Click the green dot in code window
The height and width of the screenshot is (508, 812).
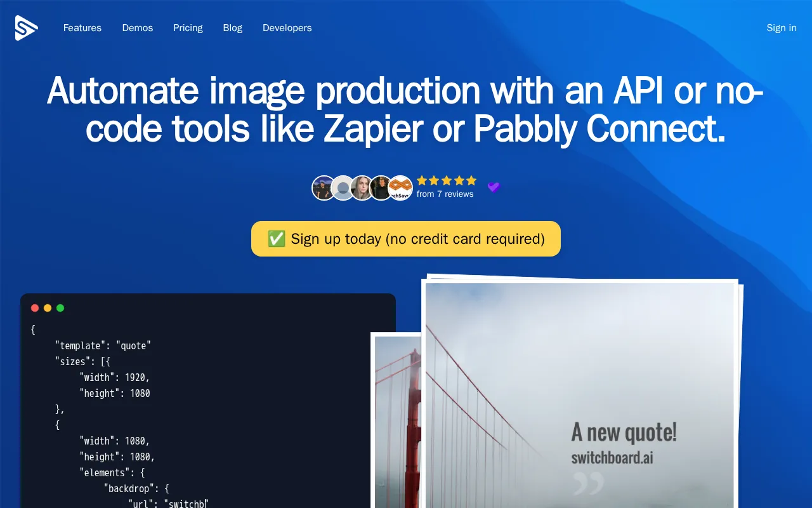60,308
